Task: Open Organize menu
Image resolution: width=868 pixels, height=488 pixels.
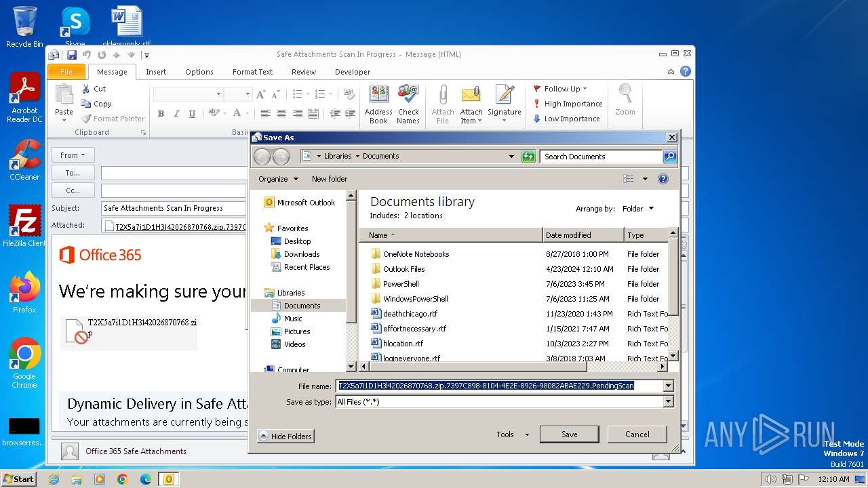Action: [278, 179]
